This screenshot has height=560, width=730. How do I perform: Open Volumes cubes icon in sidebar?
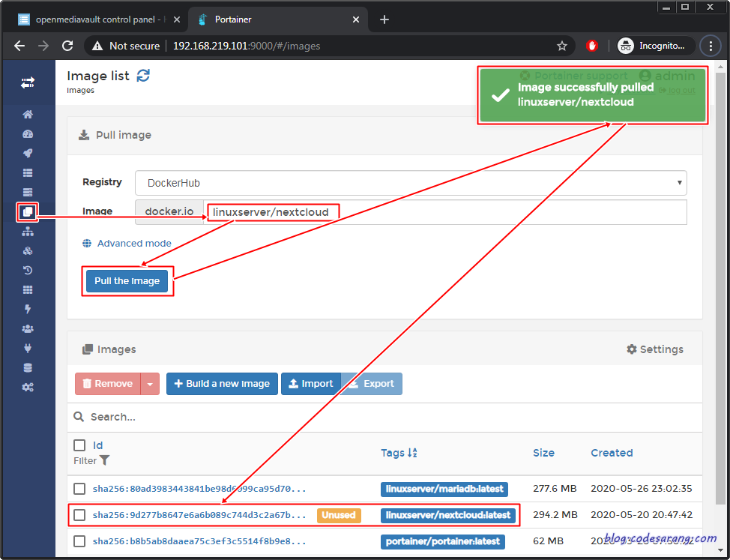pos(28,251)
